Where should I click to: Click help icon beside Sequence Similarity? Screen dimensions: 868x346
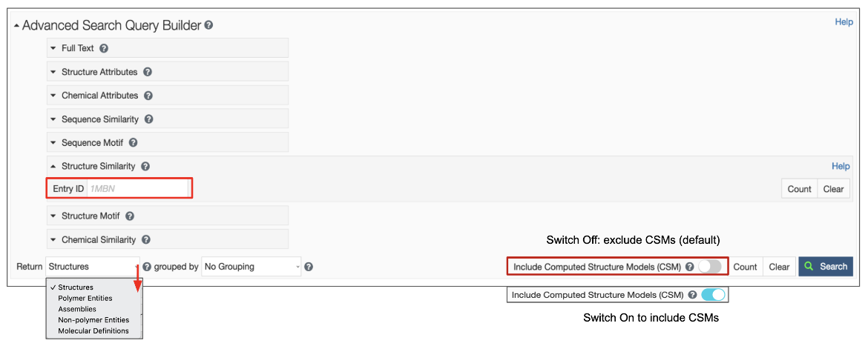tap(149, 119)
